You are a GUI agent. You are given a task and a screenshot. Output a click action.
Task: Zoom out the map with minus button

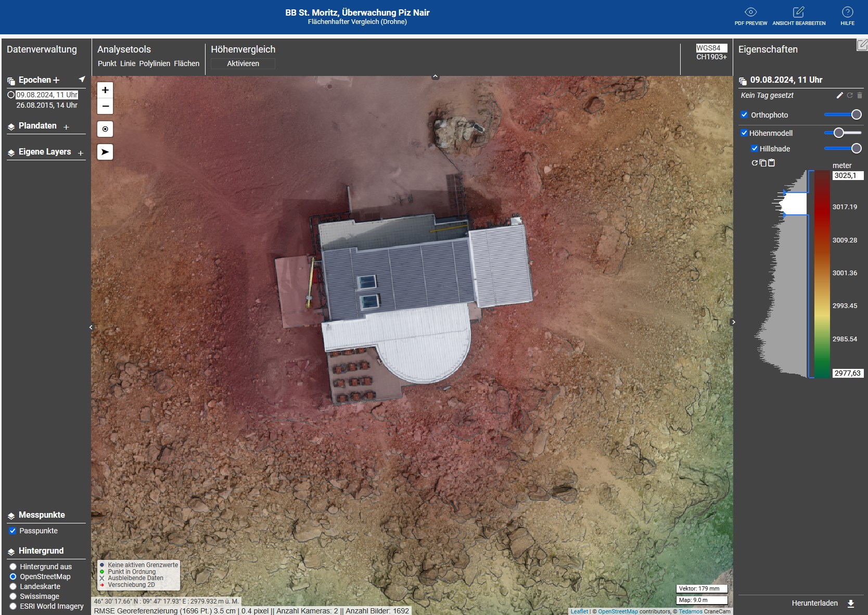click(105, 106)
